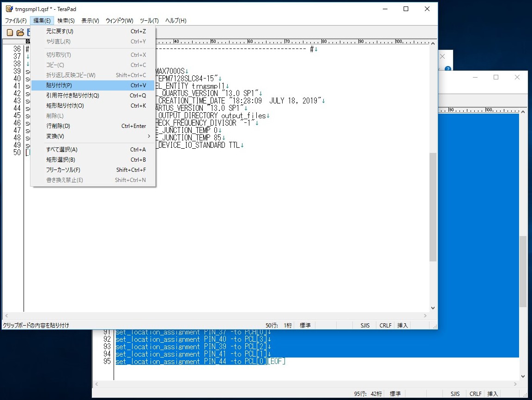Click line number 39 in front editor
Viewport: 532px width, 400px height.
tap(17, 71)
